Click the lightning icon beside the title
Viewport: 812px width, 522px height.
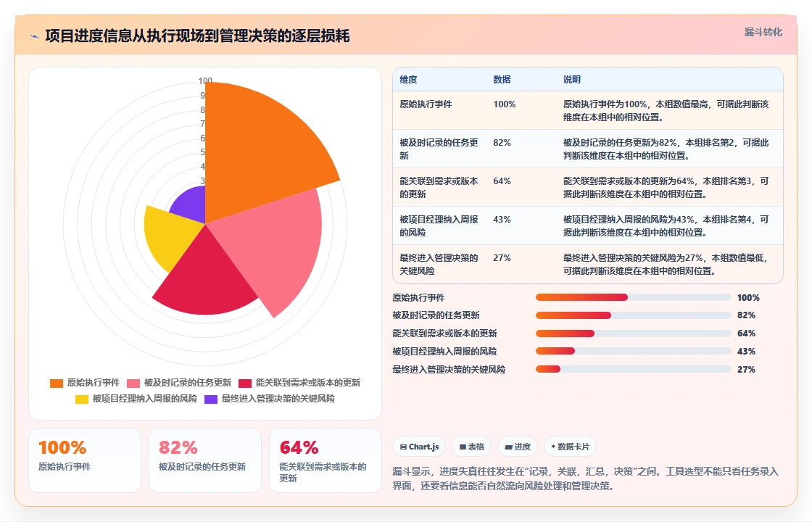point(35,36)
